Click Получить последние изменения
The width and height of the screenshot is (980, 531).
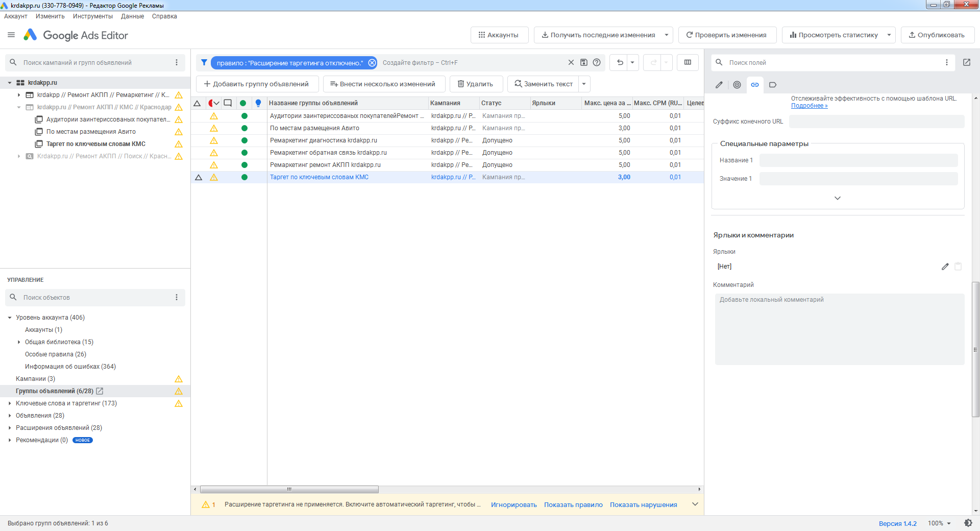[x=598, y=35]
